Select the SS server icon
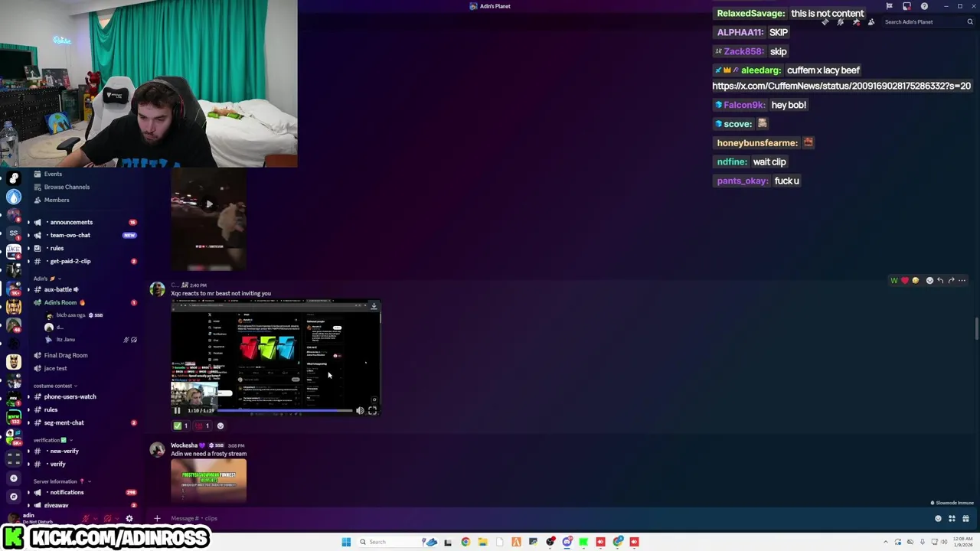 14,233
